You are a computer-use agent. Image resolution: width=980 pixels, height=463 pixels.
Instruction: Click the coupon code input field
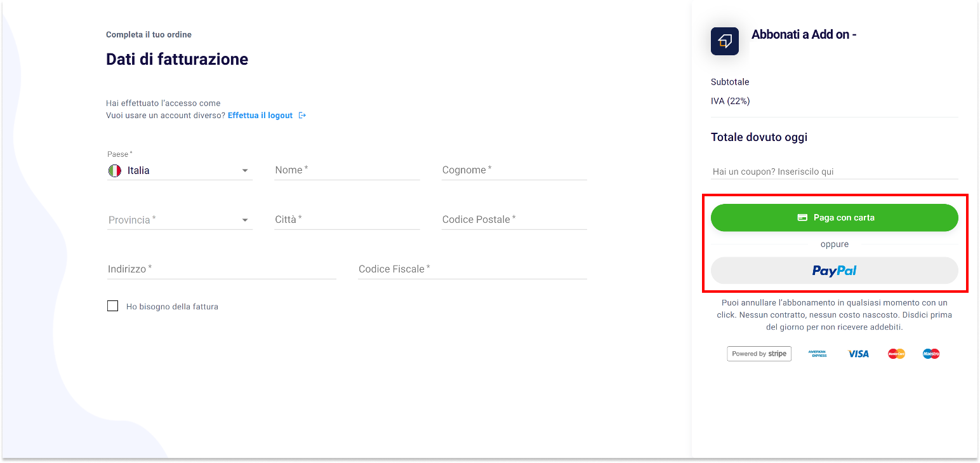(834, 171)
